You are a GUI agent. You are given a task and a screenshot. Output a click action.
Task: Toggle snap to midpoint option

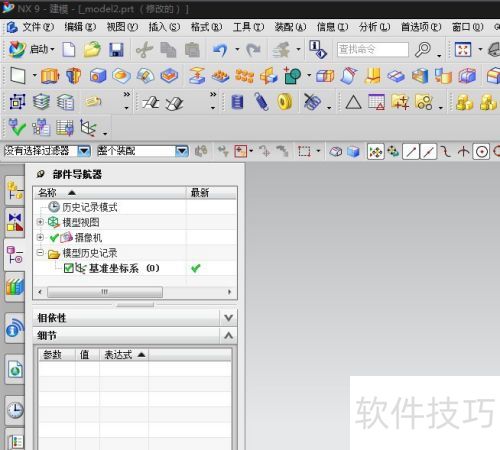point(429,152)
